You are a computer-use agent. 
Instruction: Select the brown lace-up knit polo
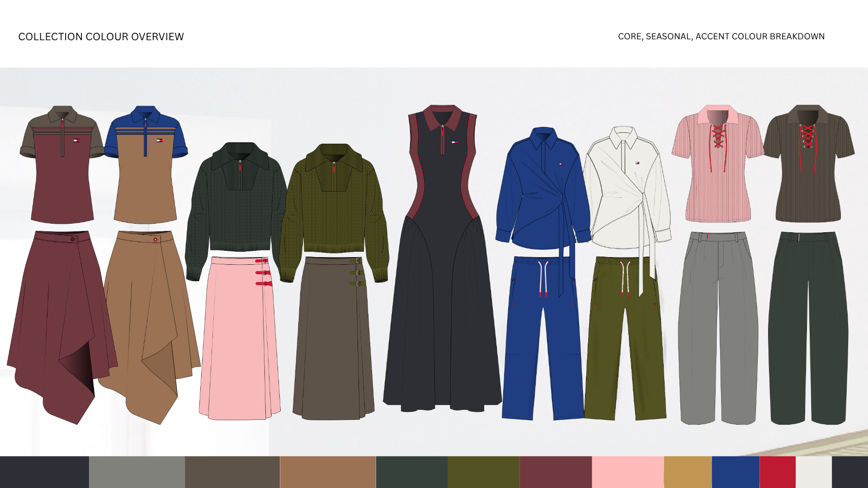808,164
